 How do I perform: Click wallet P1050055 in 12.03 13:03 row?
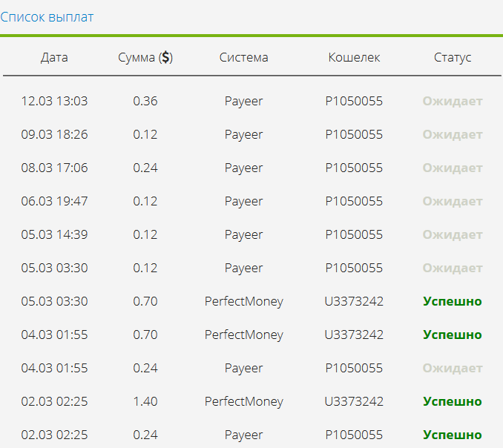click(354, 101)
